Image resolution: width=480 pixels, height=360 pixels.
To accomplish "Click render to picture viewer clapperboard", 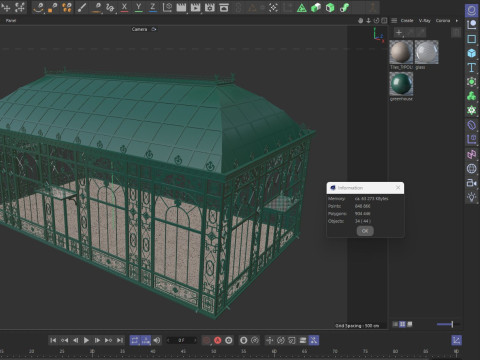I will 195,7.
